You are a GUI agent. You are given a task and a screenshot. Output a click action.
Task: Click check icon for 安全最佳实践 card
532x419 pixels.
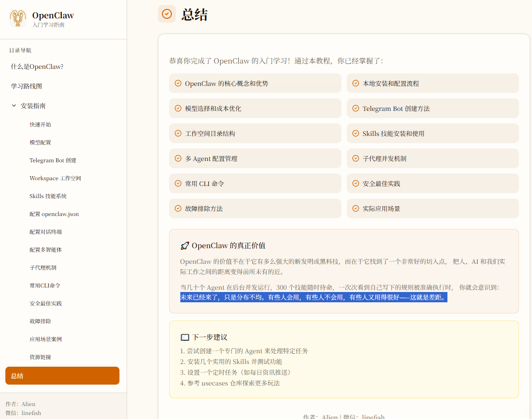tap(356, 183)
